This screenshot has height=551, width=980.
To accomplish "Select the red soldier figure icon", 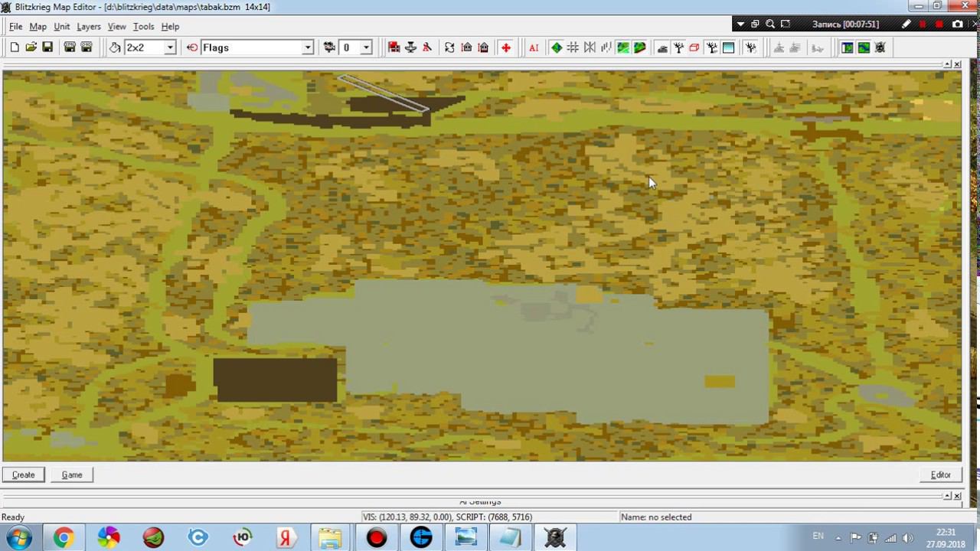I will (x=427, y=47).
